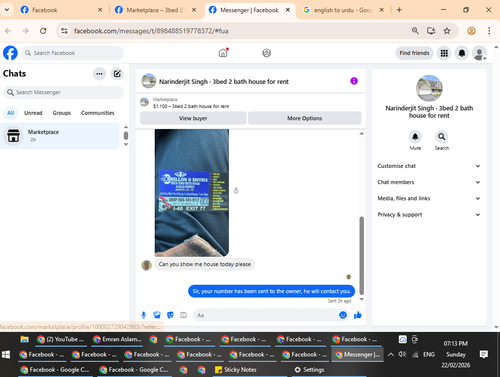Send a thumbs-up like
Image resolution: width=500 pixels, height=377 pixels.
[358, 315]
